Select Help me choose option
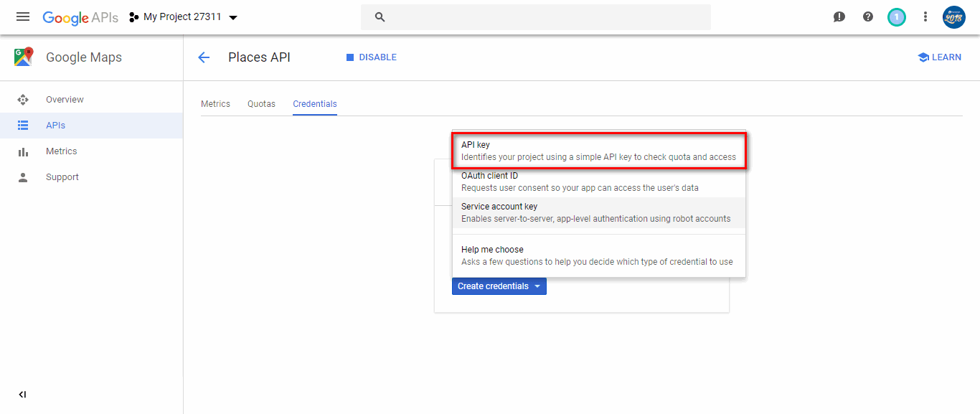 [599, 255]
